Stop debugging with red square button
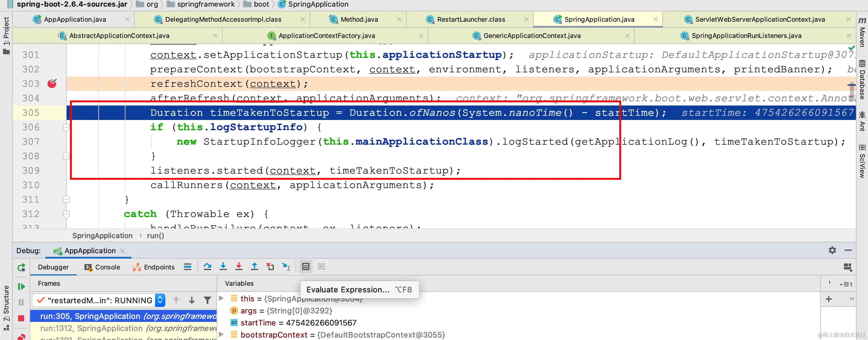This screenshot has height=340, width=868. coord(21,318)
